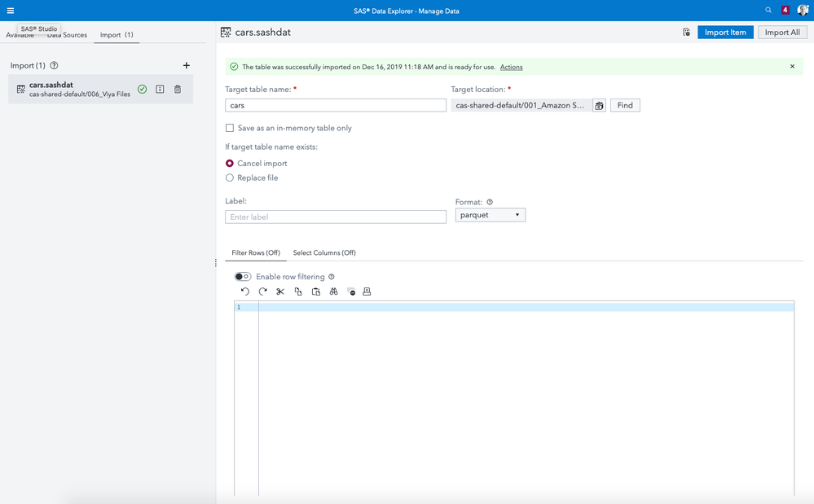Viewport: 814px width, 504px height.
Task: Click the blue Import Item button
Action: point(725,33)
